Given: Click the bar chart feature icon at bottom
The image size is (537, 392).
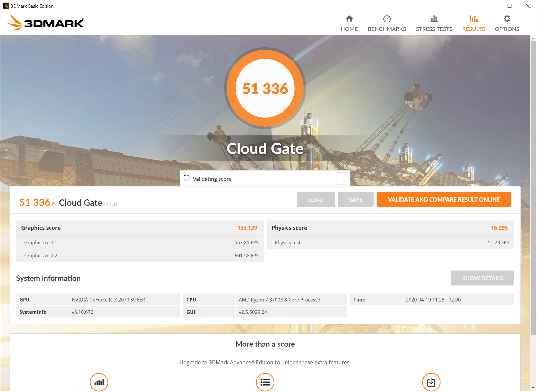Looking at the screenshot, I should click(x=99, y=382).
